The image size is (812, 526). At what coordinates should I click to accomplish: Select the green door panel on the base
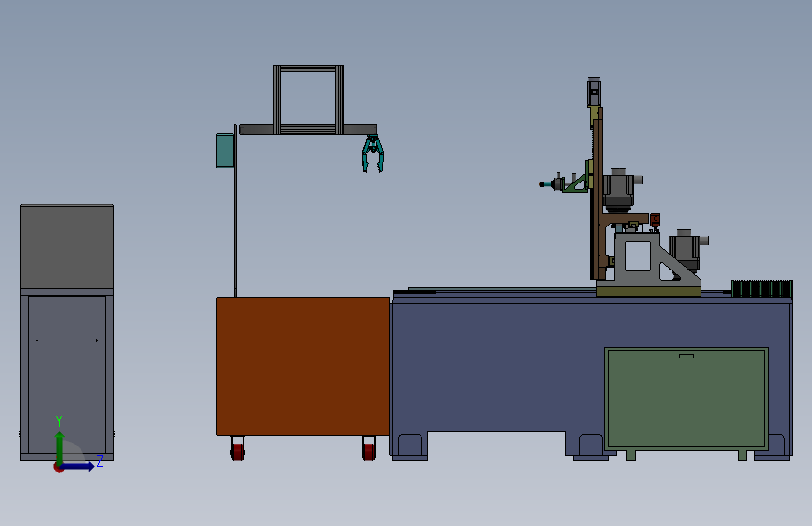coord(687,398)
